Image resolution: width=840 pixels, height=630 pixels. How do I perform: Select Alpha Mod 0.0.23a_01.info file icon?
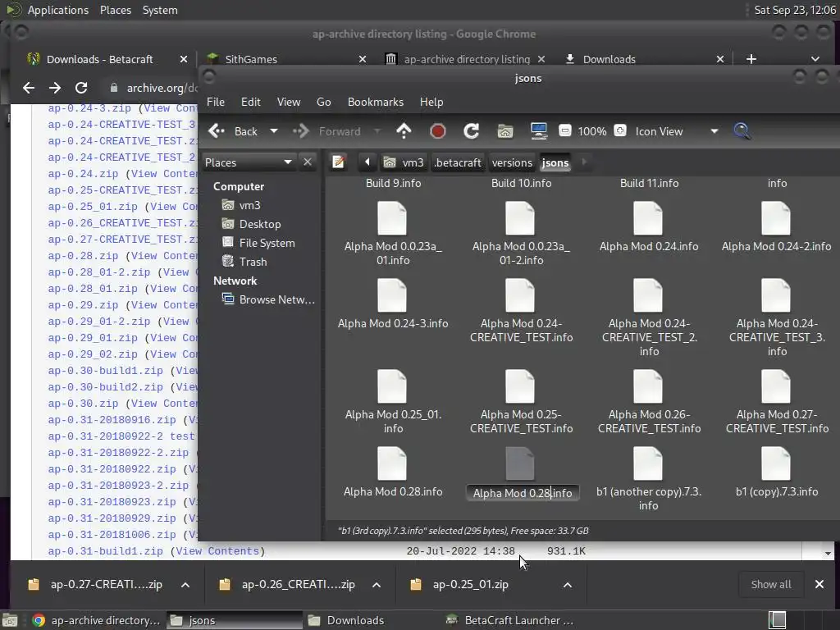[x=392, y=218]
